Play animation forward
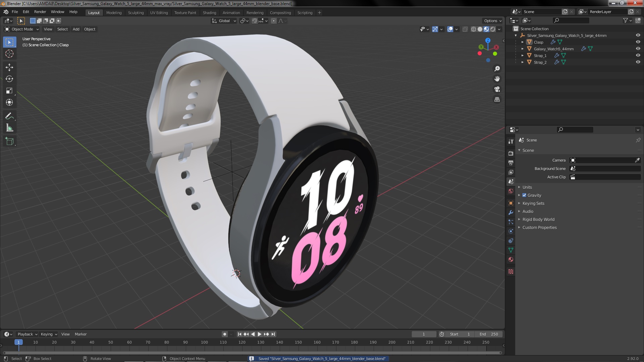 click(259, 334)
